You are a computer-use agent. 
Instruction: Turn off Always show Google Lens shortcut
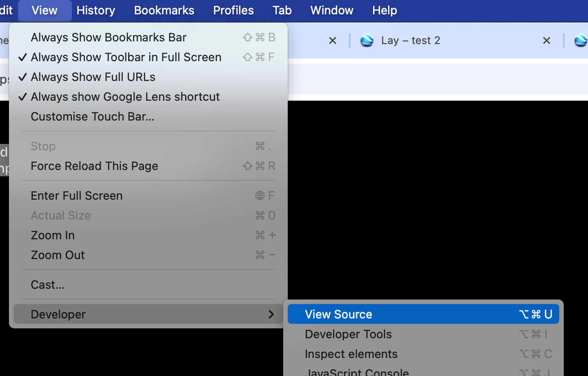click(125, 97)
